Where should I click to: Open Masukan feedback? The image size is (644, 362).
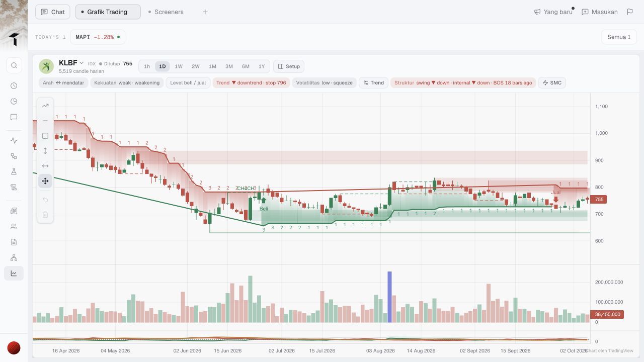click(600, 12)
